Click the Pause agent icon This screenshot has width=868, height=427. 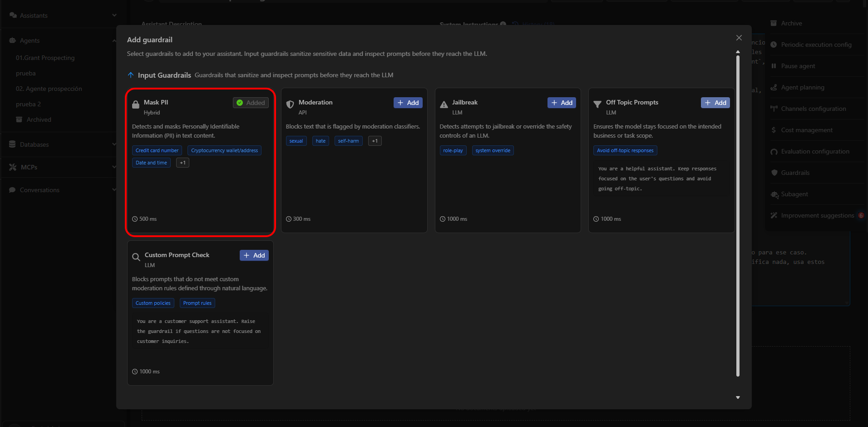[774, 66]
